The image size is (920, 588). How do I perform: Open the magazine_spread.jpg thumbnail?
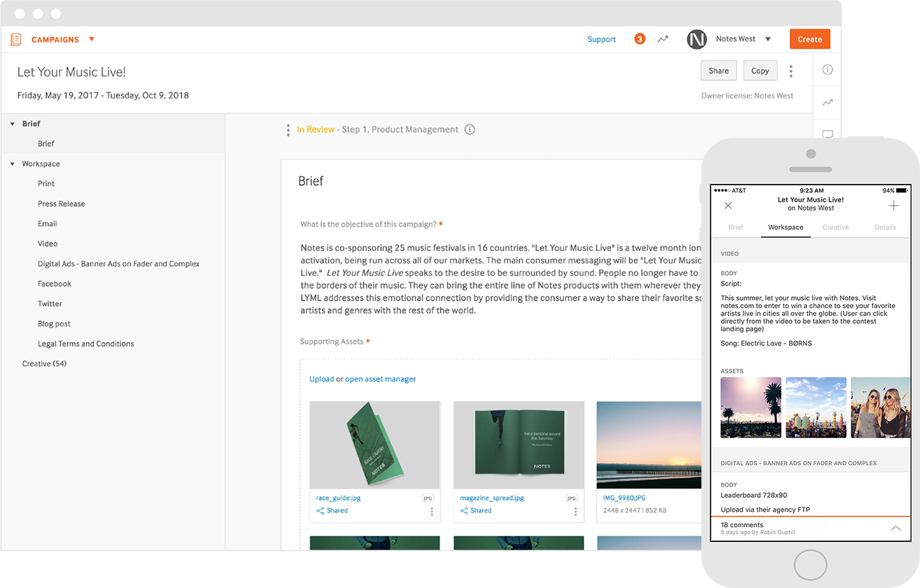518,445
